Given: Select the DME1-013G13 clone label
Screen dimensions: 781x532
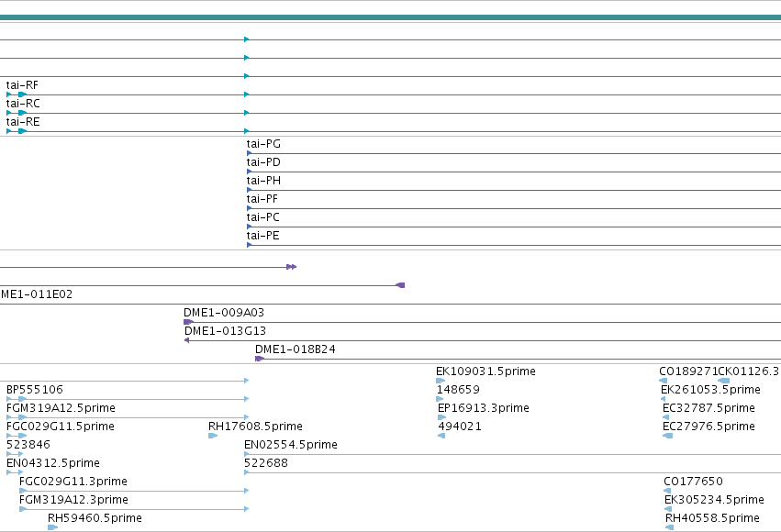Looking at the screenshot, I should (225, 331).
